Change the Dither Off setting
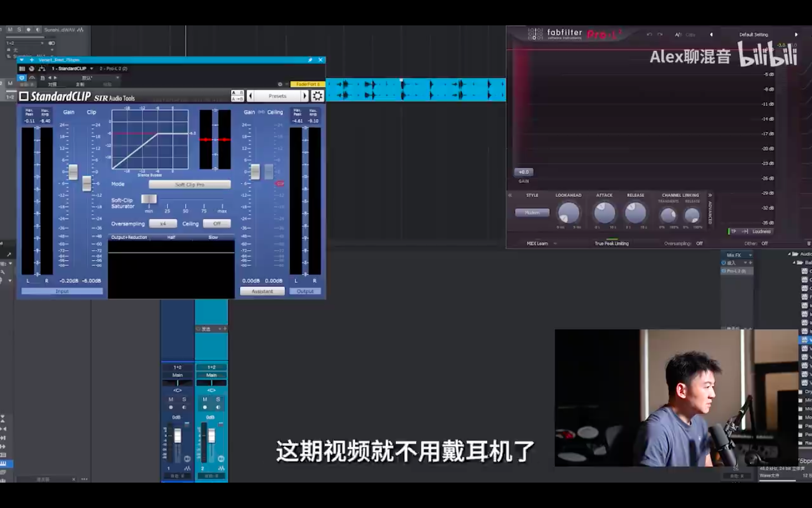 pos(765,244)
